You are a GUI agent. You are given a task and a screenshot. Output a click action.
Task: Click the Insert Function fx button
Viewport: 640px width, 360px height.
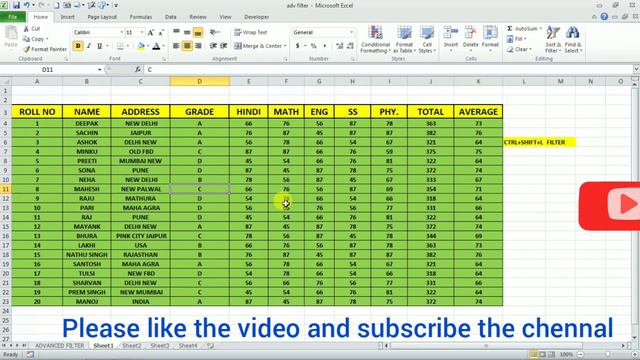pyautogui.click(x=138, y=70)
